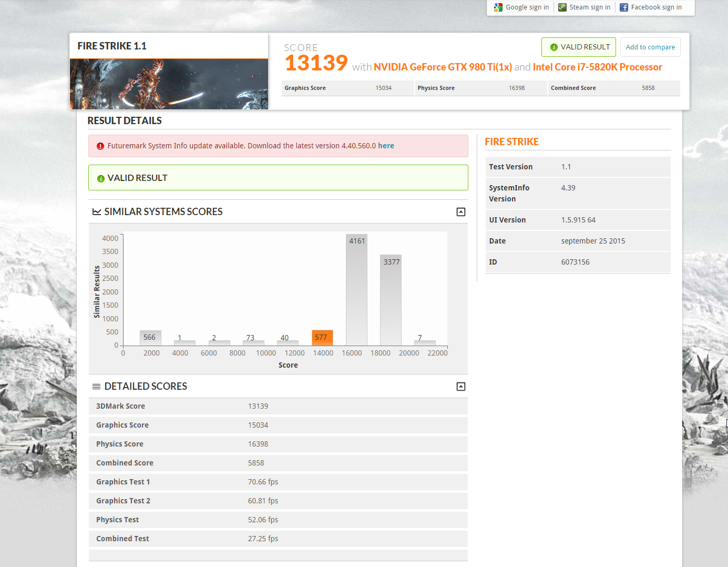Viewport: 728px width, 567px height.
Task: Click the FIRE STRIKE sidebar heading
Action: coord(511,142)
